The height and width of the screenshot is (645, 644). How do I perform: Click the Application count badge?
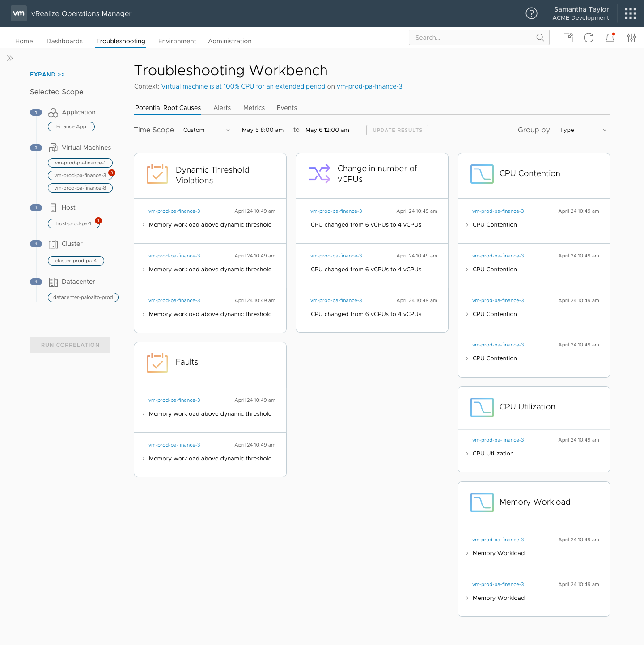(36, 112)
